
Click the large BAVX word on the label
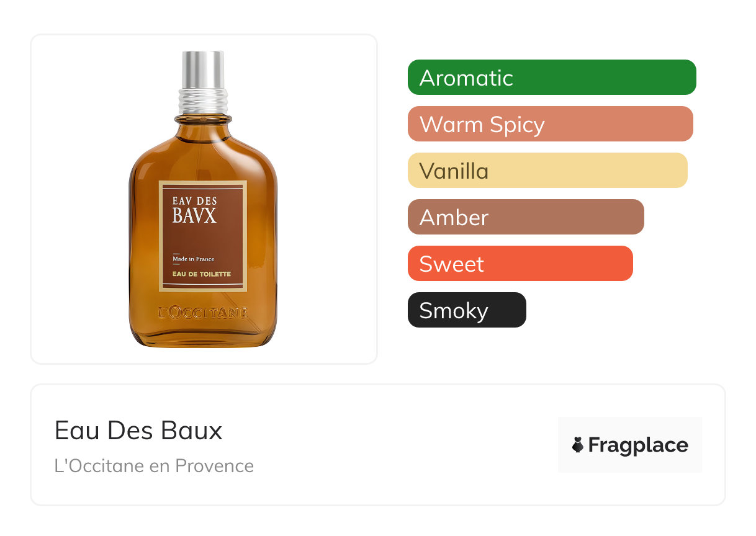(x=194, y=216)
